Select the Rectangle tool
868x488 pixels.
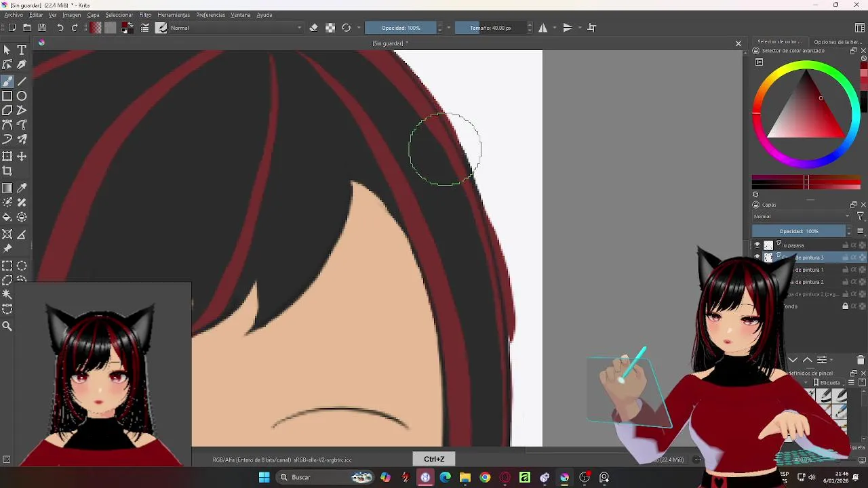(7, 96)
